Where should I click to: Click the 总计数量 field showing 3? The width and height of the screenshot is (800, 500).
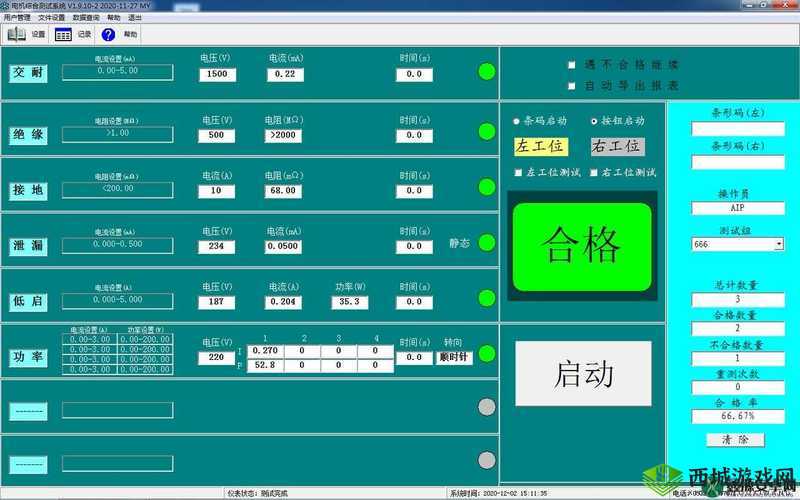738,299
